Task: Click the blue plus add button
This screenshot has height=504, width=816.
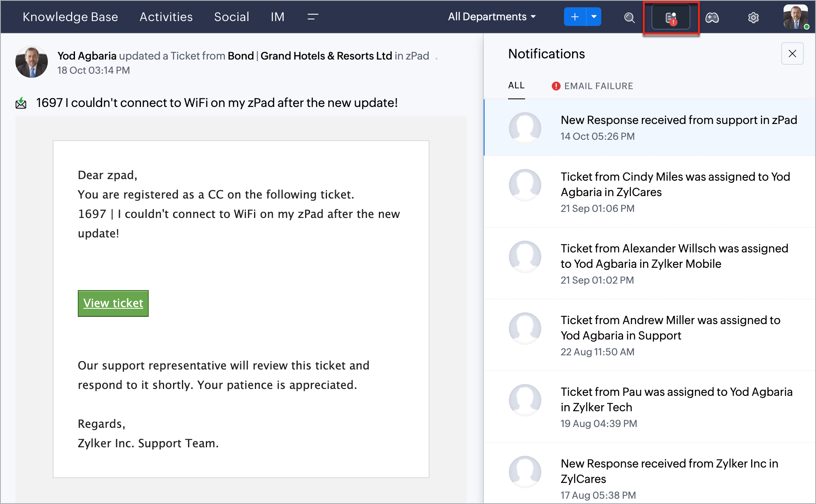Action: 575,17
